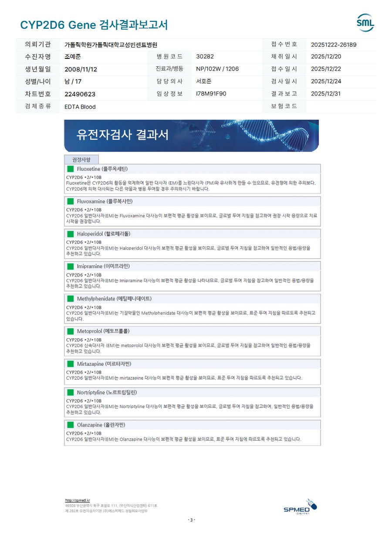Click the institution name 가톨릭대학교성빈센트병원
Viewport: 392px width, 554px height.
[111, 45]
